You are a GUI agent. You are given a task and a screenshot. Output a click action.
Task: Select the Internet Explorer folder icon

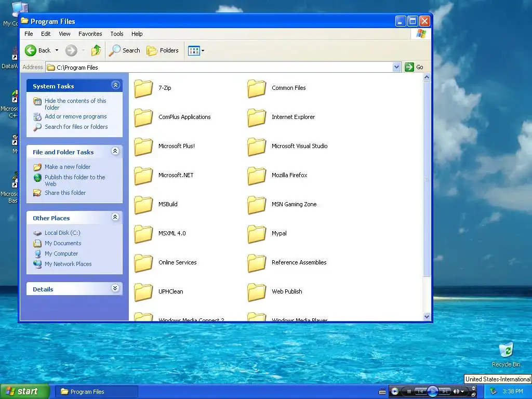(257, 117)
